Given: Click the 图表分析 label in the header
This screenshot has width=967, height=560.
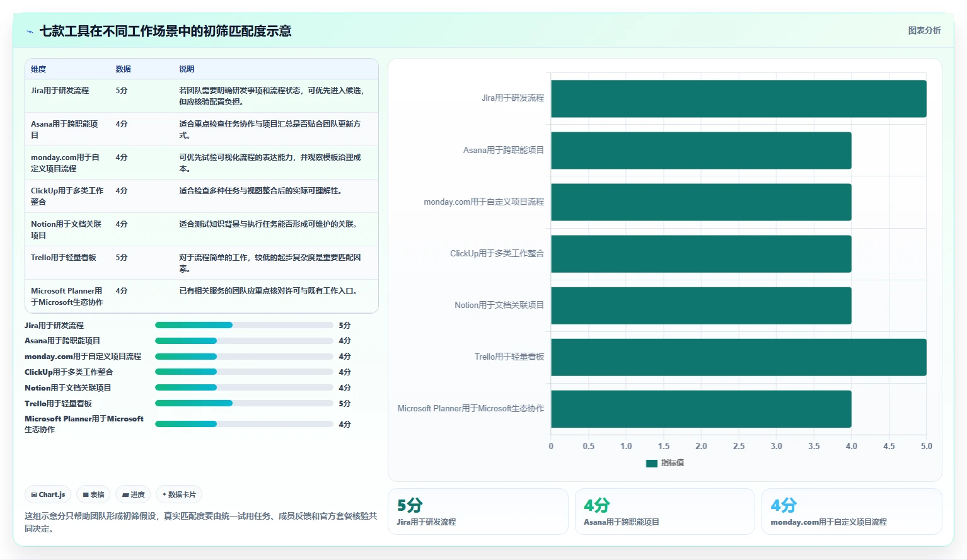Looking at the screenshot, I should click(924, 30).
